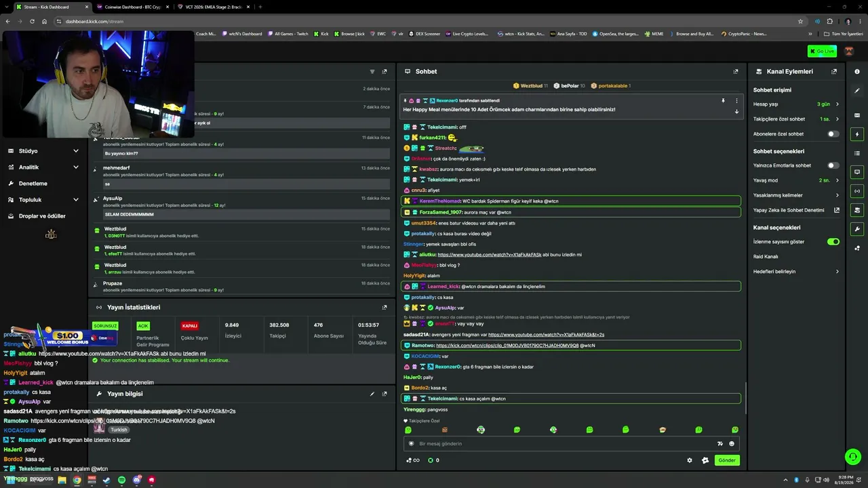Click the wrench icon in right sidebar
The width and height of the screenshot is (868, 488).
pyautogui.click(x=857, y=229)
